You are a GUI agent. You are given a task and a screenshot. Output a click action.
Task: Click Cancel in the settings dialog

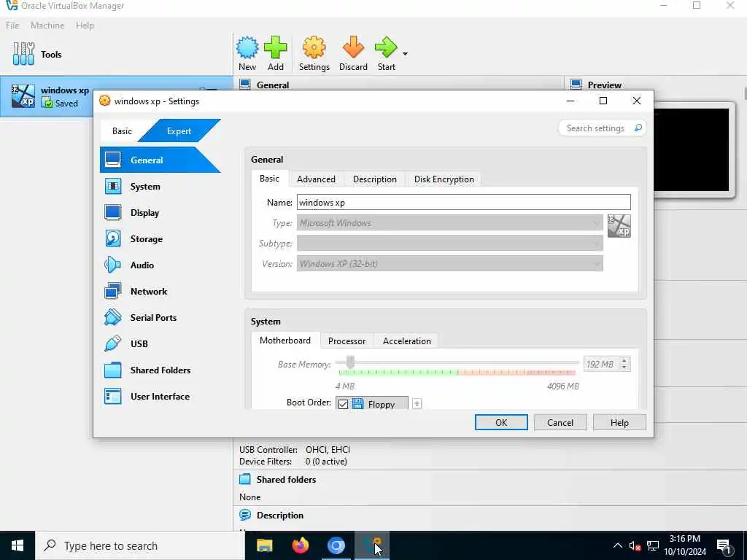tap(560, 422)
